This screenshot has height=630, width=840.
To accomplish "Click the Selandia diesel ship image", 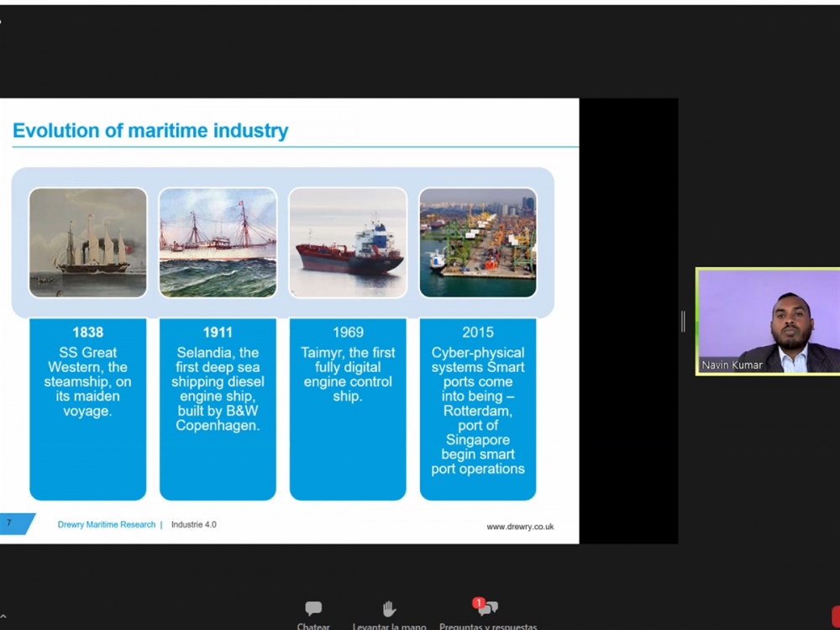I will click(x=218, y=242).
